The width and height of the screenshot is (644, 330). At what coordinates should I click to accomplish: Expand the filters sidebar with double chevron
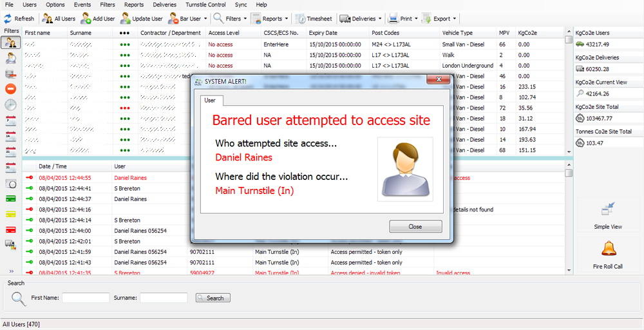click(x=10, y=271)
